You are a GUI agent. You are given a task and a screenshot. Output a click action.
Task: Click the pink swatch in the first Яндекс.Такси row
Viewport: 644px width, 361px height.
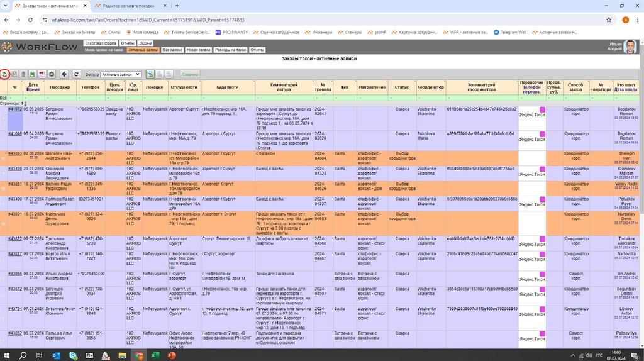pyautogui.click(x=542, y=109)
